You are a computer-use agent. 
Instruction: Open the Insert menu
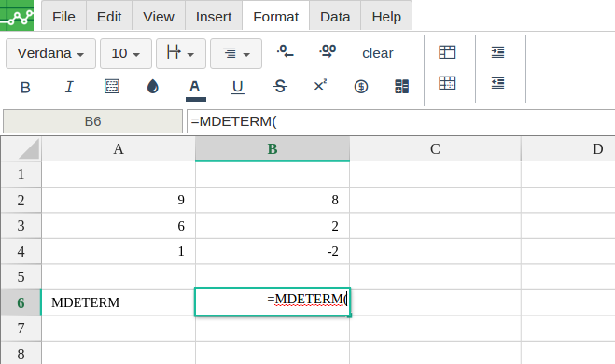click(x=214, y=17)
